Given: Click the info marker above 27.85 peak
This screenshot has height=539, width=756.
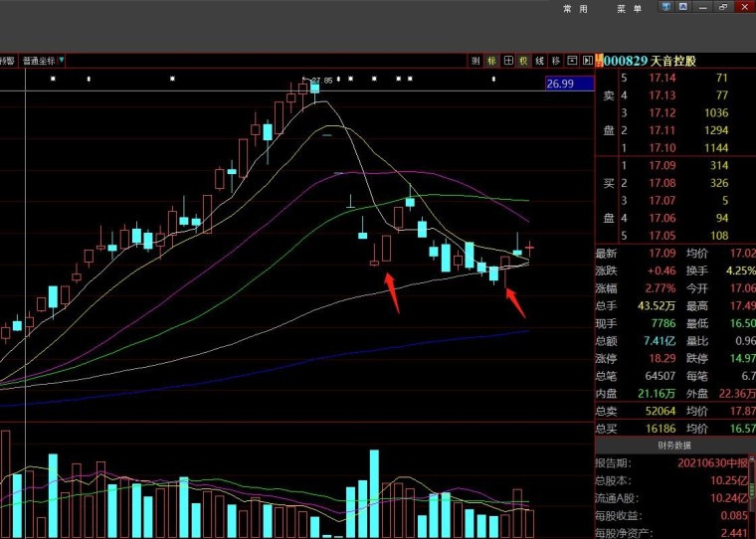Looking at the screenshot, I should [338, 79].
